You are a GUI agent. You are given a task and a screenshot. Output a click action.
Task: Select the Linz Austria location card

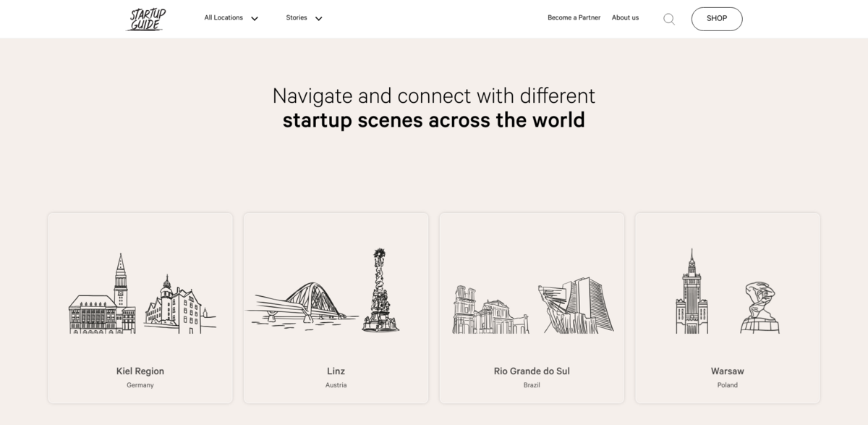[x=336, y=308]
